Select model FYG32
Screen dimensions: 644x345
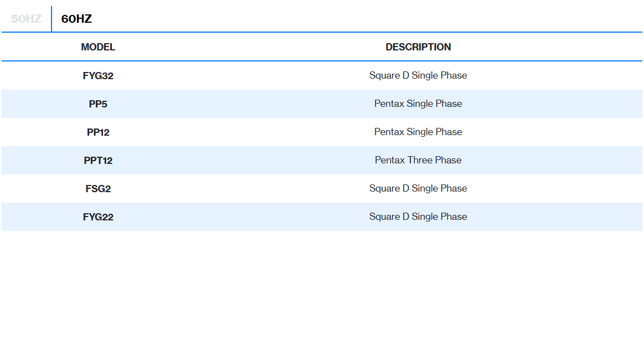(98, 76)
